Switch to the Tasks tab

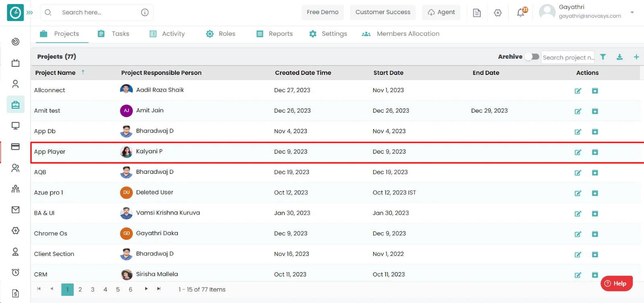(x=114, y=34)
